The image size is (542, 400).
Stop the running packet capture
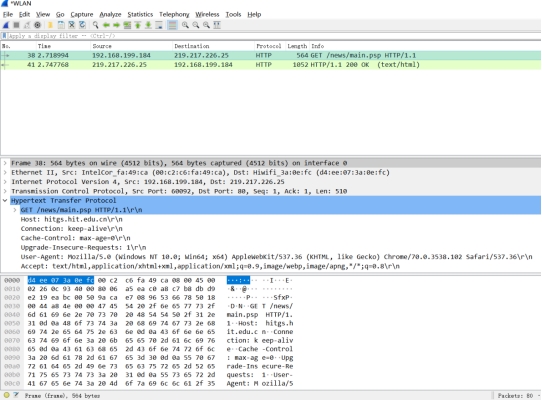coord(16,25)
